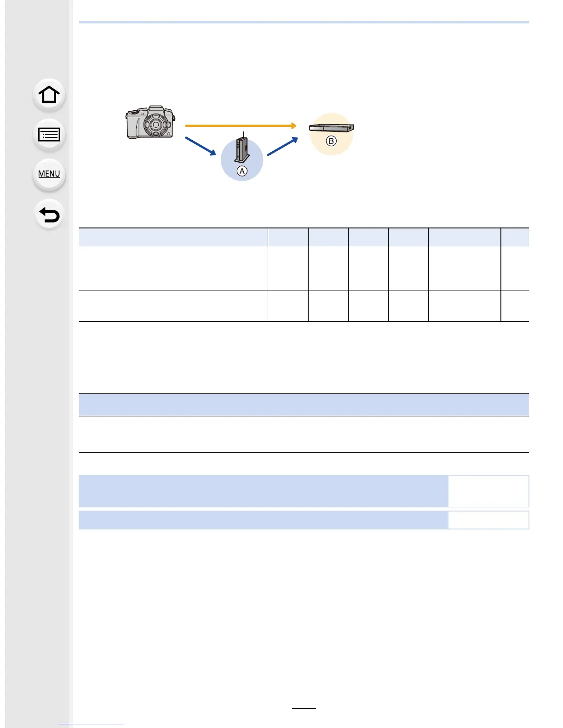The height and width of the screenshot is (728, 563).
Task: Click the orange direct connection arrow
Action: [x=241, y=125]
